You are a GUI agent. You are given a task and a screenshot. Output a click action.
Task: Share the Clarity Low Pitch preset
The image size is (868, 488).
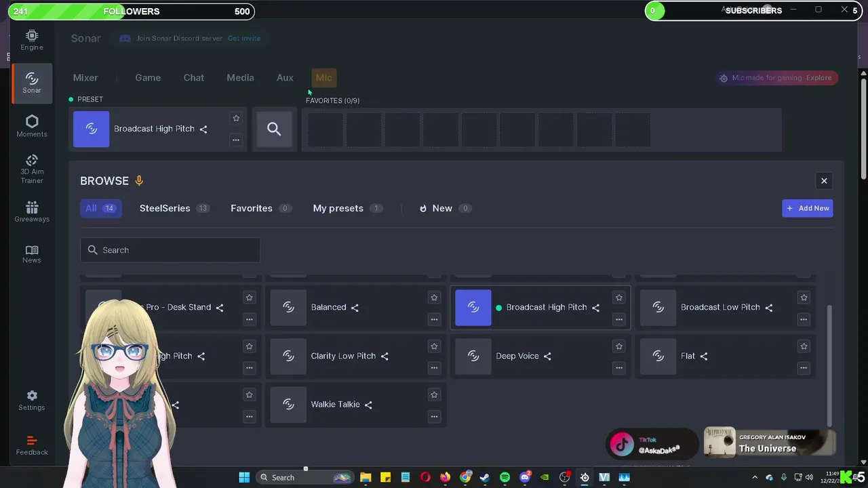click(x=384, y=357)
